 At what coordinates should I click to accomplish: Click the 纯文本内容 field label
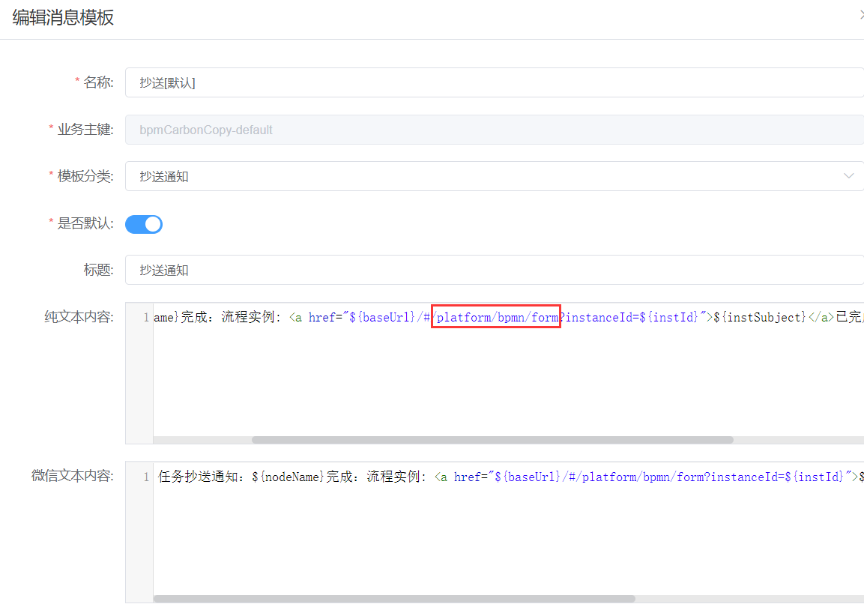point(79,317)
